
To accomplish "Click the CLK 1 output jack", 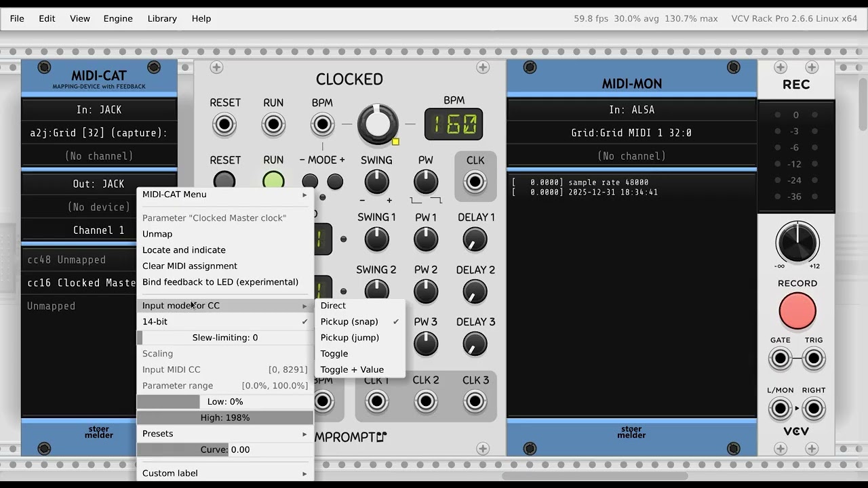I will click(x=376, y=401).
